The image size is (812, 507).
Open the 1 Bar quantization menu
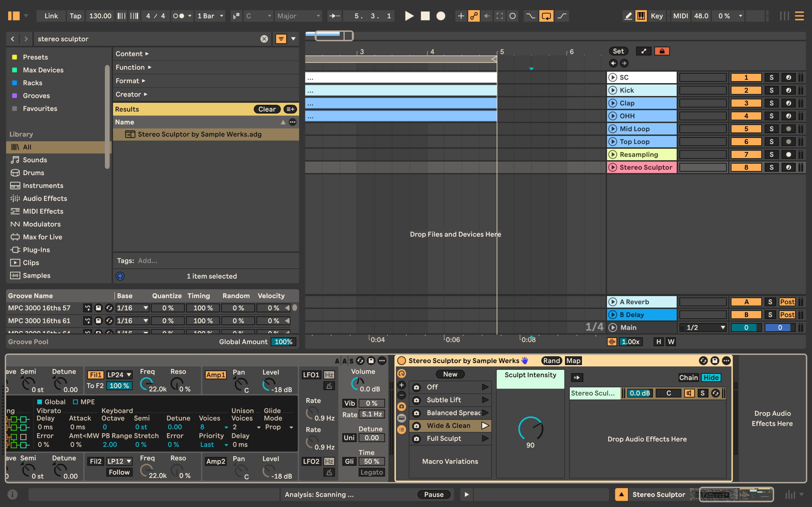210,16
